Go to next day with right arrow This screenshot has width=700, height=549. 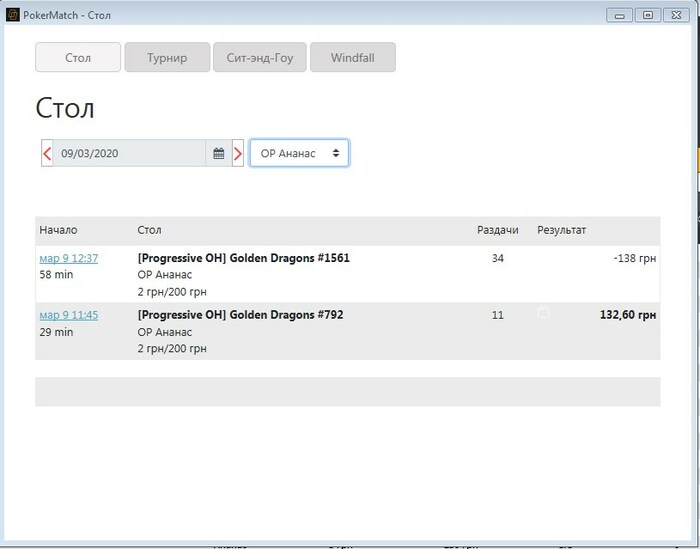[x=238, y=153]
